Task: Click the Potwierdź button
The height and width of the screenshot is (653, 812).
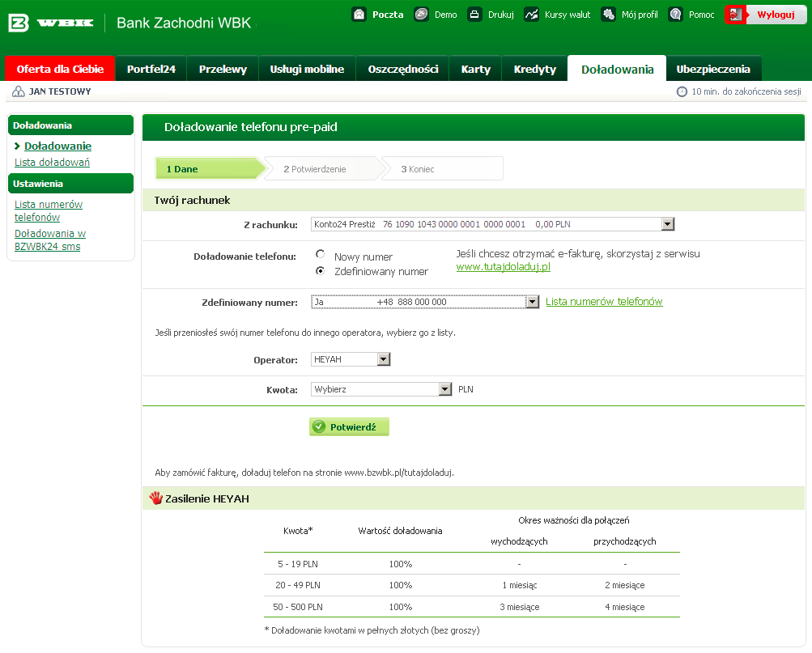Action: pyautogui.click(x=349, y=427)
